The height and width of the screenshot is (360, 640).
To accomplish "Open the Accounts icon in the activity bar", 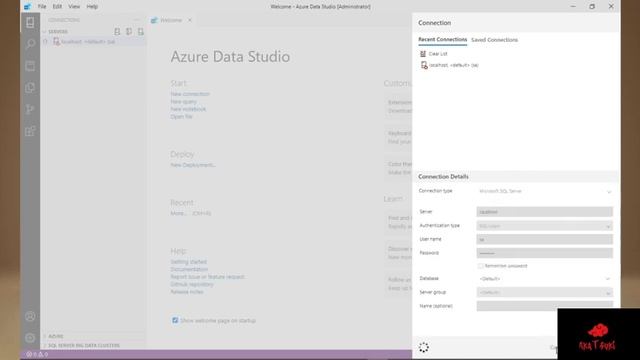I will pos(30,316).
